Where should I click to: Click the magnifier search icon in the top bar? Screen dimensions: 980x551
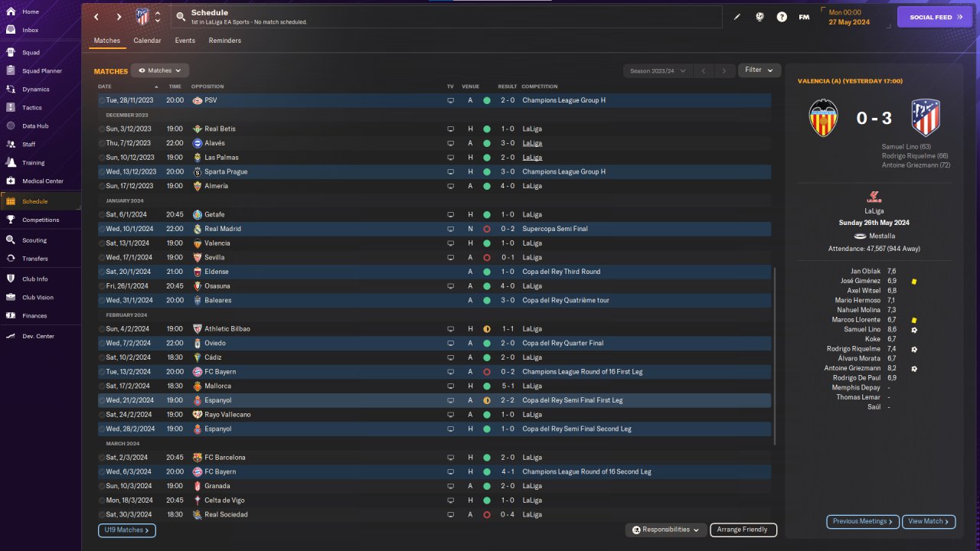pyautogui.click(x=181, y=16)
